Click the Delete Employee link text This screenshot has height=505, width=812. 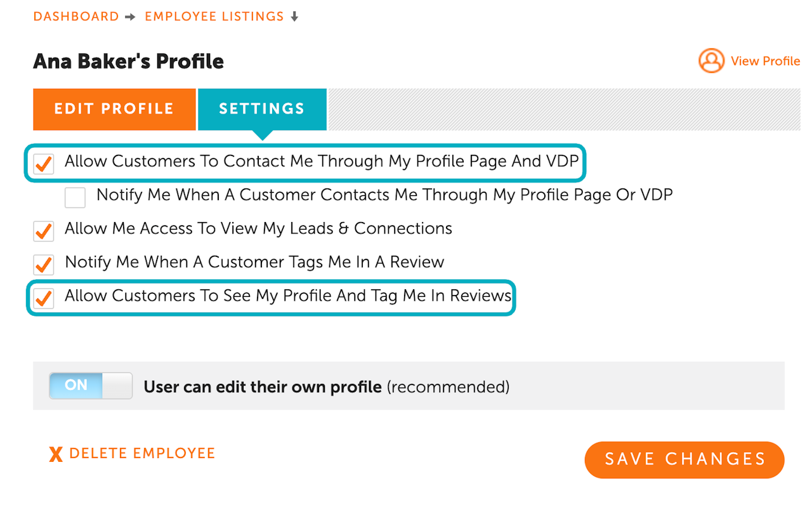pyautogui.click(x=142, y=454)
